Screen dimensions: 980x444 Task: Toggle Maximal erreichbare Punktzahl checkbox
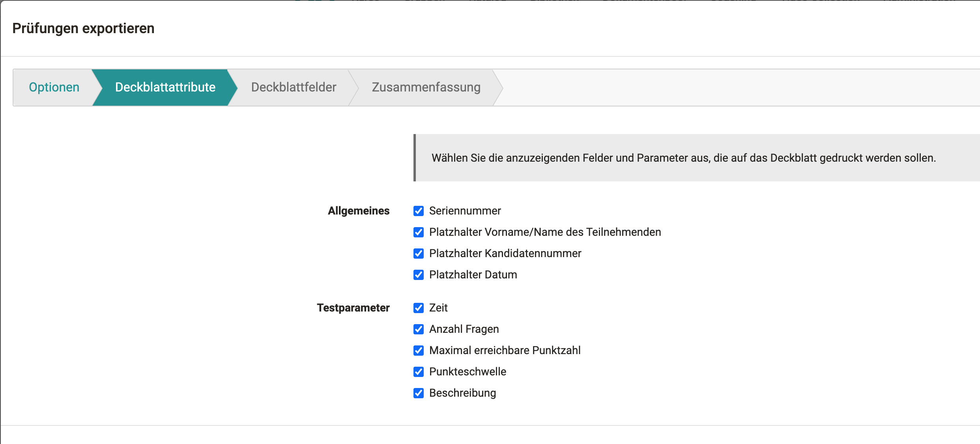pos(418,351)
